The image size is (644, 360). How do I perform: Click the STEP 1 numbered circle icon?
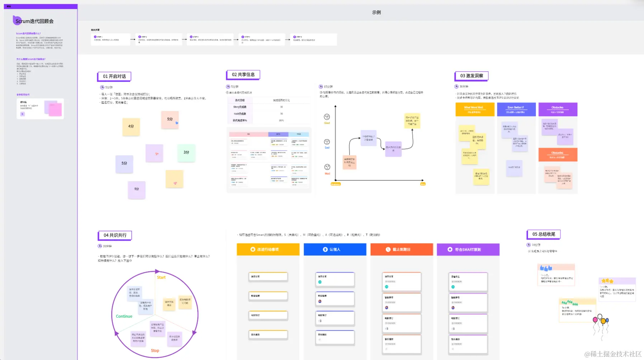pos(95,37)
